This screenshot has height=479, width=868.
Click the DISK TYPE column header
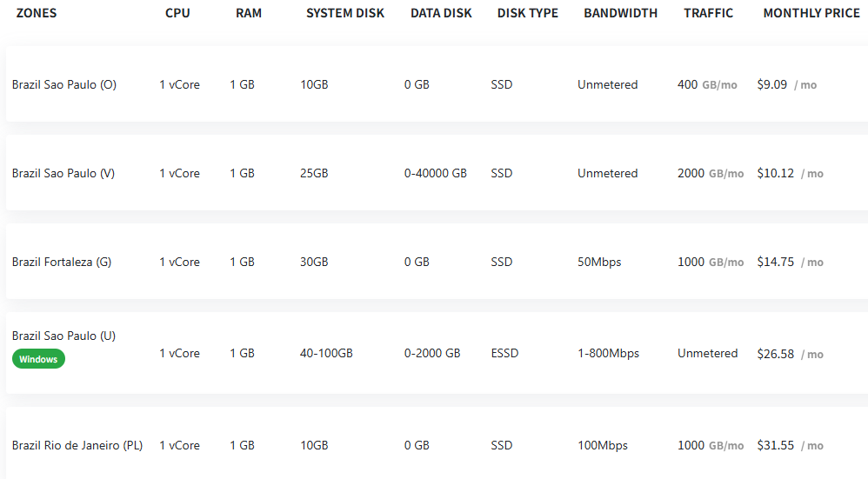(528, 13)
